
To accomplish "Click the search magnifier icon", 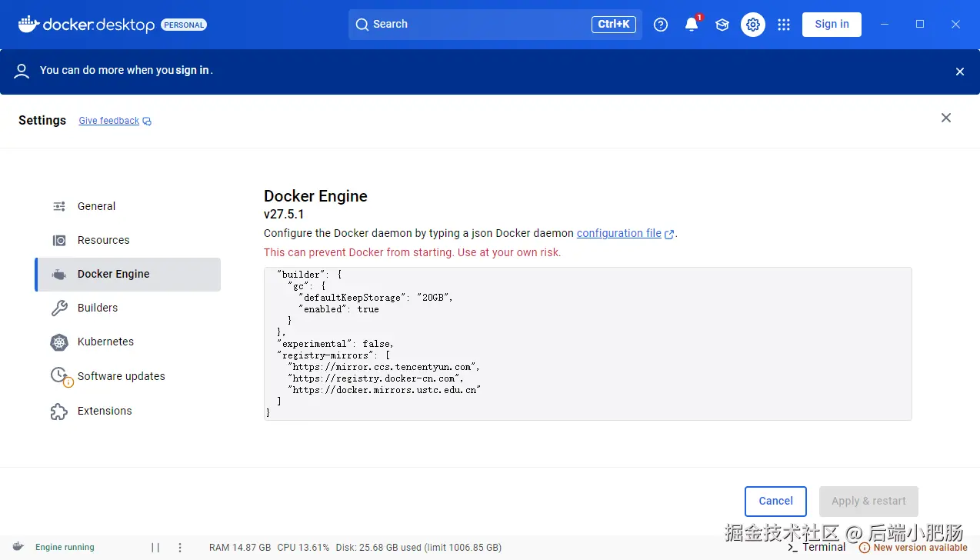I will click(362, 25).
